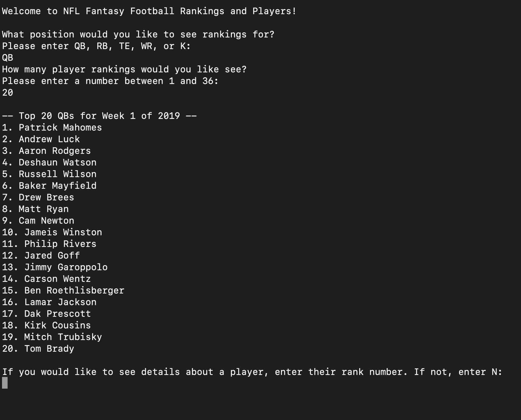Click on Matt Ryan line
Screen dimensions: 521x420
click(35, 209)
